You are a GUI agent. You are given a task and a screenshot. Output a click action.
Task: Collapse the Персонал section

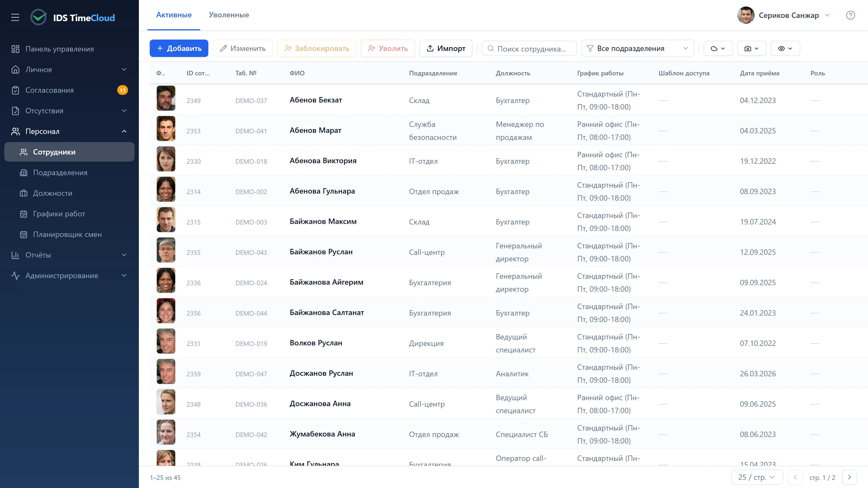coord(69,131)
